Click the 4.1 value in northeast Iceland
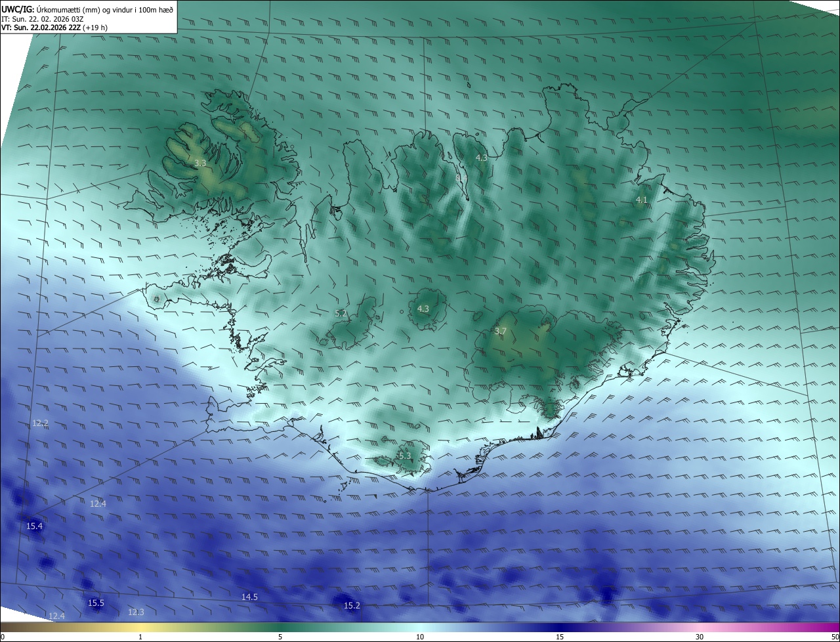The image size is (840, 642). (641, 200)
